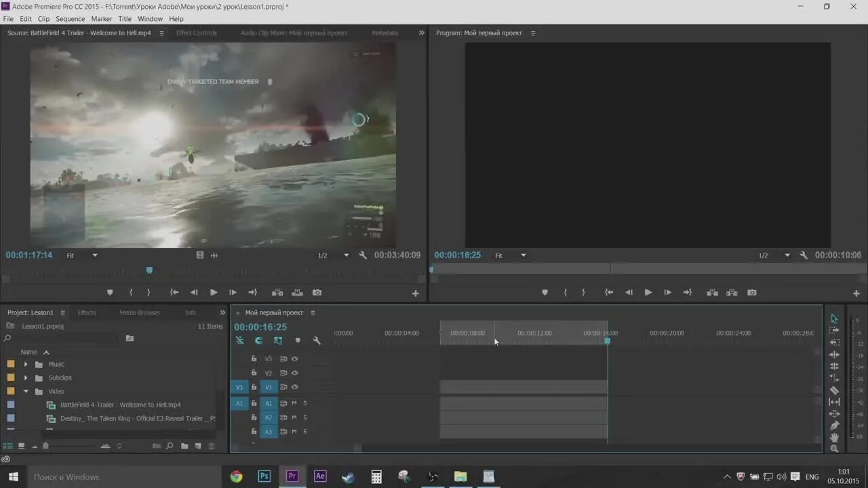Image resolution: width=868 pixels, height=488 pixels.
Task: Toggle V3 track eye visibility
Action: pos(295,359)
